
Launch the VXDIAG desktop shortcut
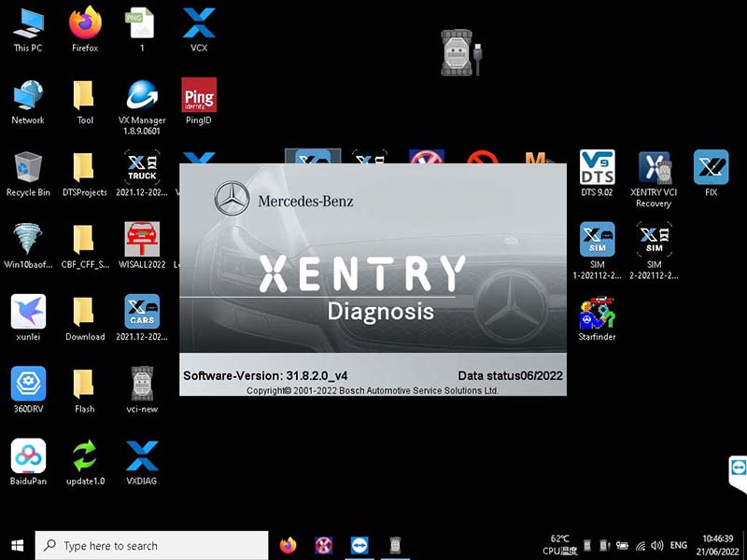tap(142, 463)
